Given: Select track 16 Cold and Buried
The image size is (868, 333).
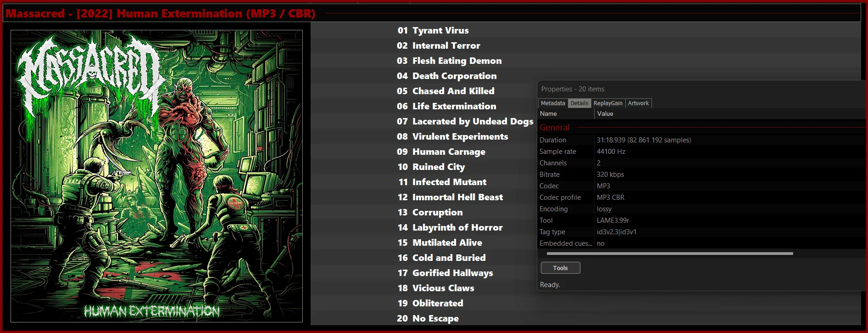Looking at the screenshot, I should tap(441, 258).
